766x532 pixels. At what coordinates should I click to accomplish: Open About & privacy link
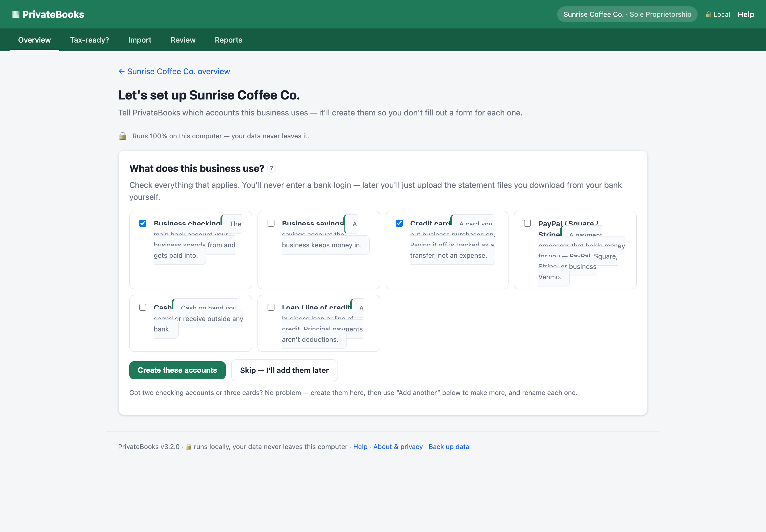tap(398, 447)
